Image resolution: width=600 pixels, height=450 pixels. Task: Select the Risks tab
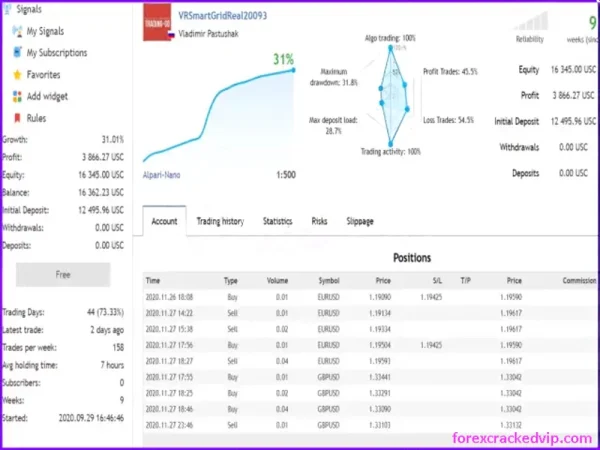pos(319,221)
